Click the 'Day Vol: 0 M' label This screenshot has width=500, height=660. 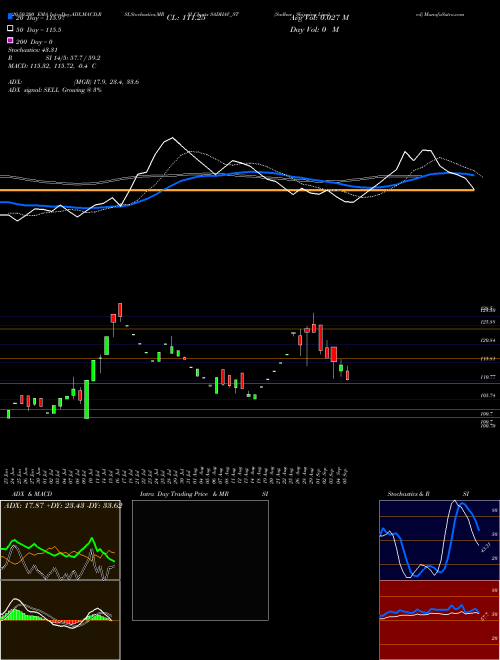pos(315,30)
